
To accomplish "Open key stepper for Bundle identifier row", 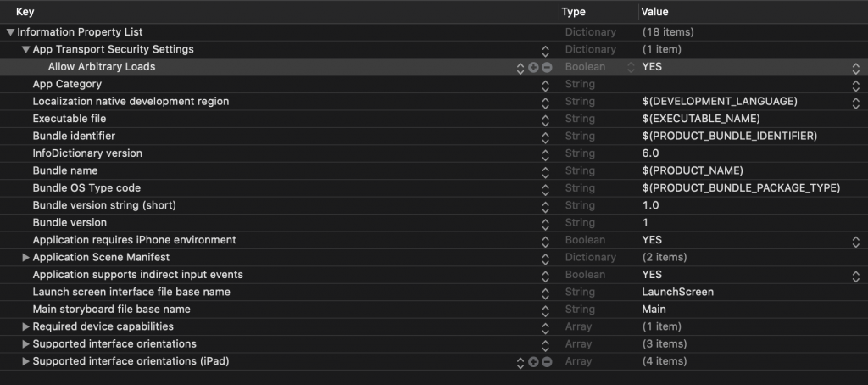I will pyautogui.click(x=546, y=137).
